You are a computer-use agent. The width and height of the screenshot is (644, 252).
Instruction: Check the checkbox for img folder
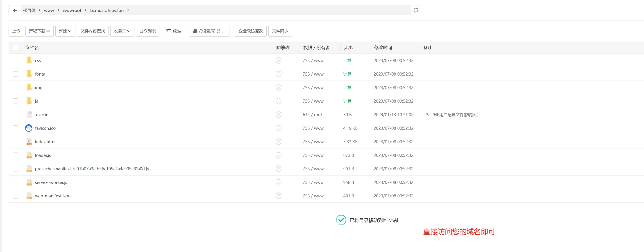(16, 88)
